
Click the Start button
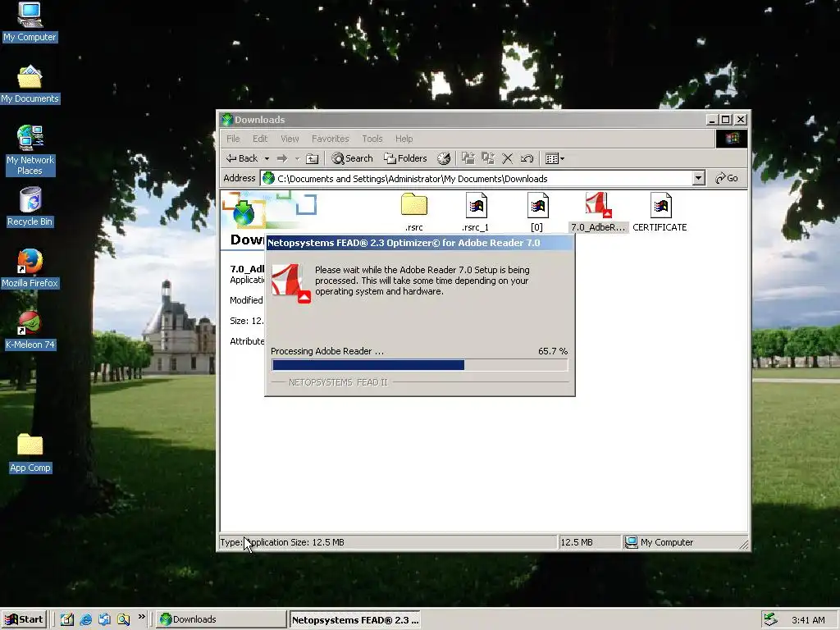tap(24, 619)
